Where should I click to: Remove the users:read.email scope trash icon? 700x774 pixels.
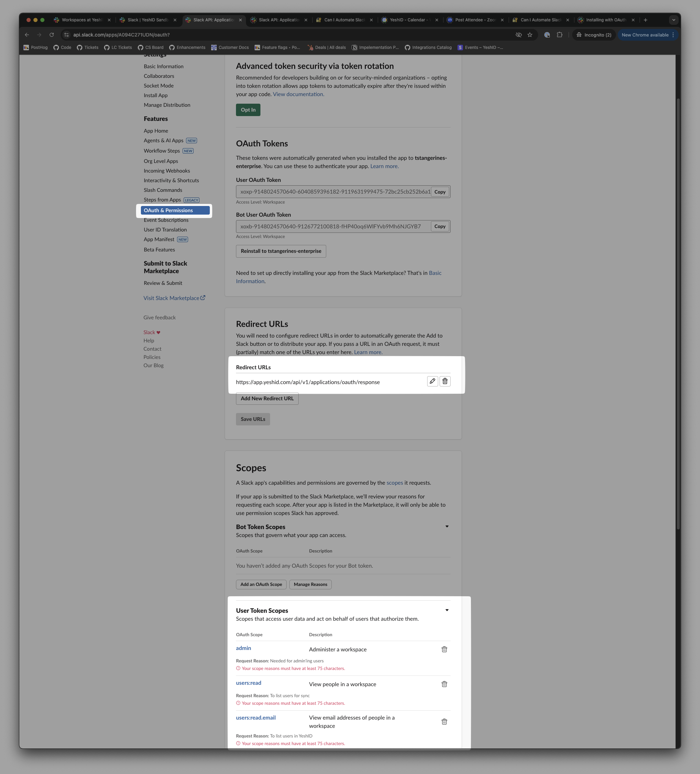coord(444,722)
